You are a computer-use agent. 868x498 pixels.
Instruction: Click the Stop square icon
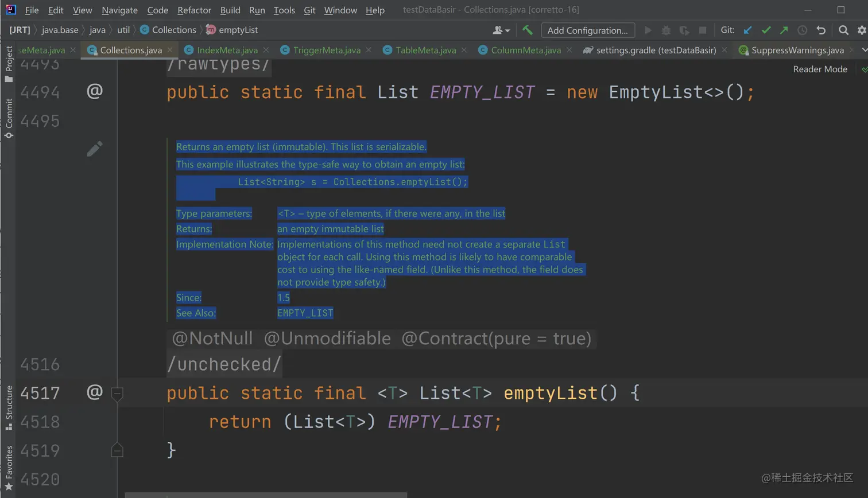tap(702, 30)
